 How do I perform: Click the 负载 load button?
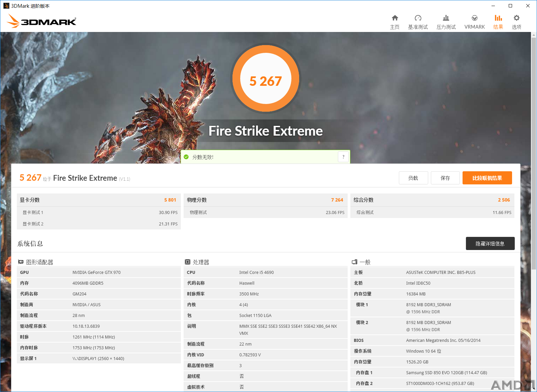(x=413, y=178)
